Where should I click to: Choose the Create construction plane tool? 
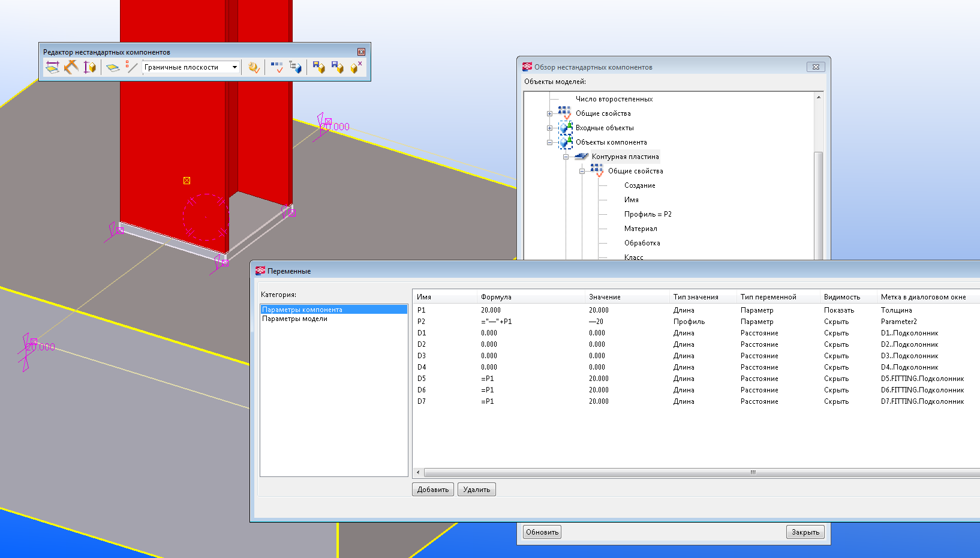(112, 67)
